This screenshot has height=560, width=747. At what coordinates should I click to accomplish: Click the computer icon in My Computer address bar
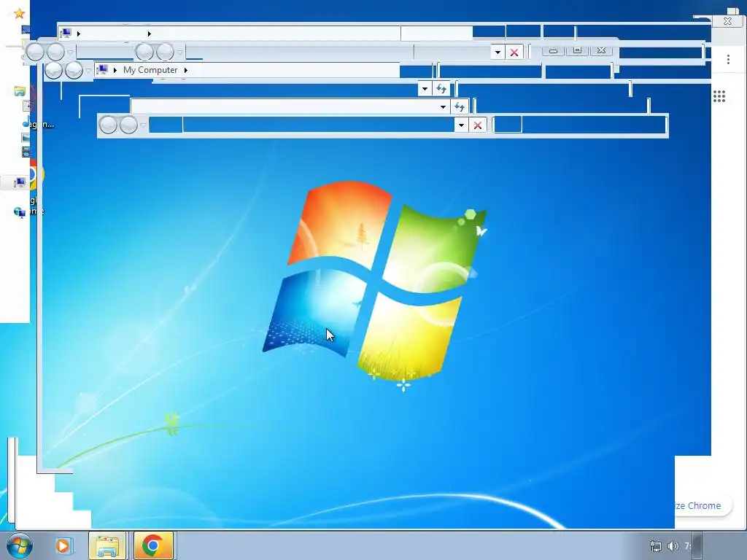[x=102, y=69]
